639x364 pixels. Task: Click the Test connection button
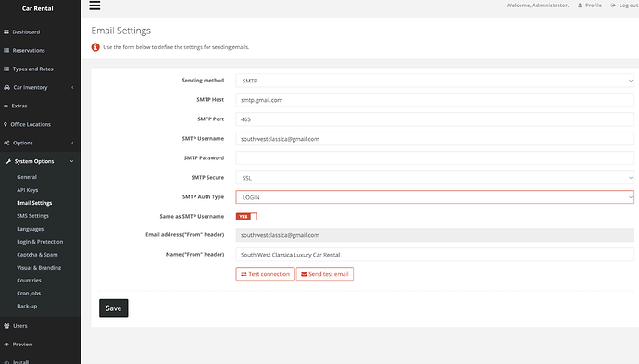(265, 274)
